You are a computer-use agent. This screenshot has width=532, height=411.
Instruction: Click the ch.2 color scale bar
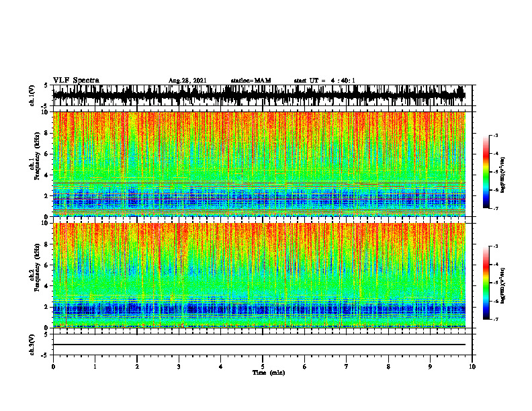pyautogui.click(x=486, y=283)
